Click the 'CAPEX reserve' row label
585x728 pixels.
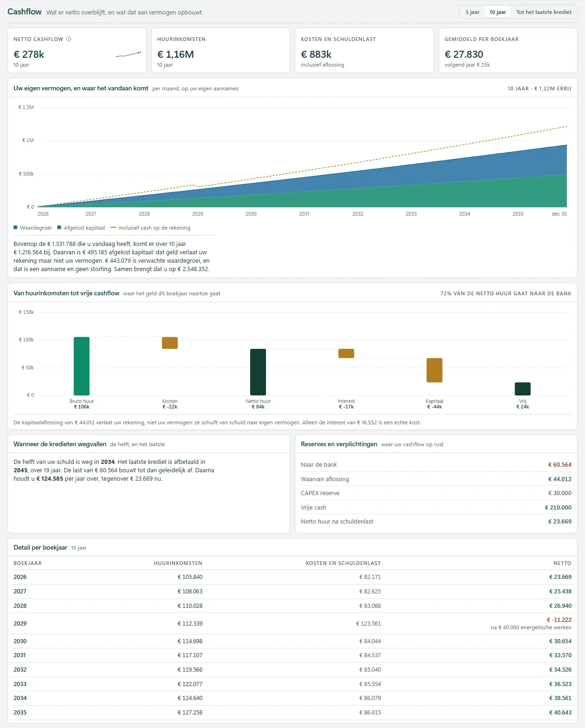pyautogui.click(x=320, y=493)
